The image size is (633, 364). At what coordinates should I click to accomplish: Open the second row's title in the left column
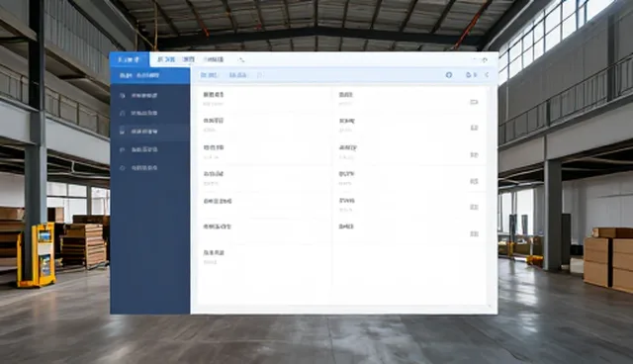click(x=214, y=121)
